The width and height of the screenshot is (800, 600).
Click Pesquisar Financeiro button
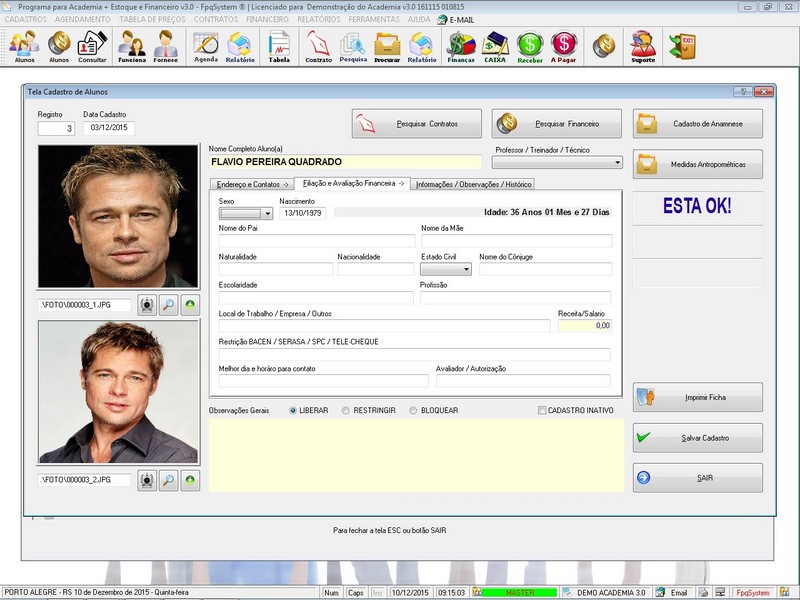pyautogui.click(x=557, y=123)
